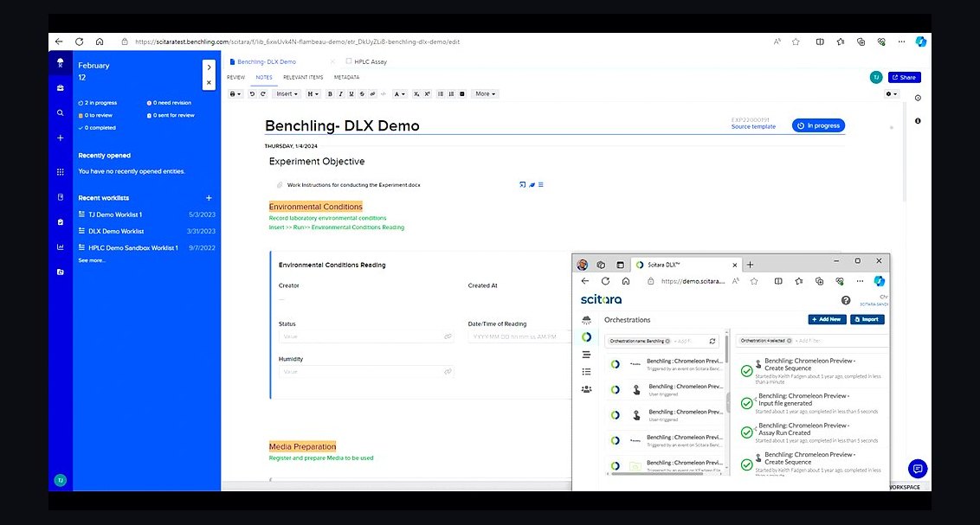This screenshot has width=980, height=525.
Task: Click the Date/Time of Reading field
Action: point(519,336)
